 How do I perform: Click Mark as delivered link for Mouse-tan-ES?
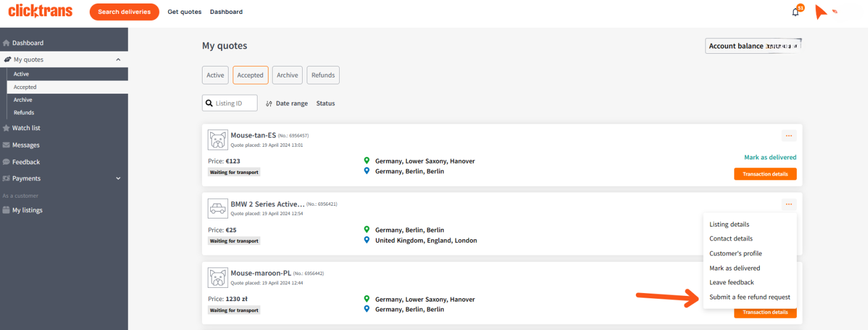[770, 157]
